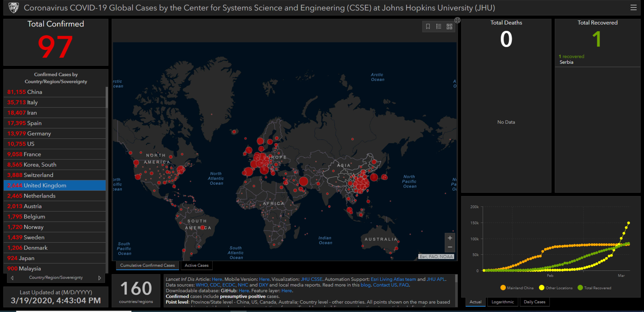Viewport: 644px width, 312px height.
Task: Select Sweden in the country list
Action: pos(54,237)
